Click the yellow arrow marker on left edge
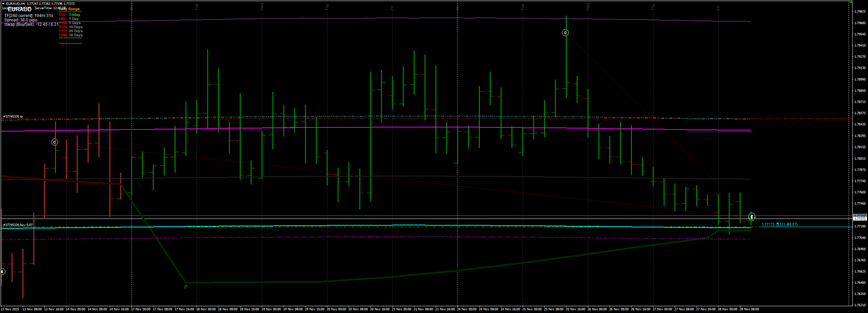868x313 pixels. [2, 272]
